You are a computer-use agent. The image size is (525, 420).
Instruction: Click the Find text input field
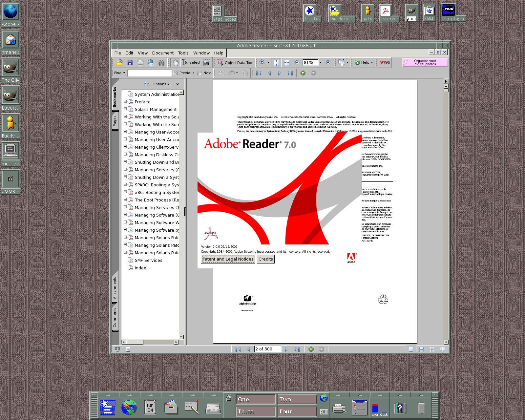click(149, 73)
